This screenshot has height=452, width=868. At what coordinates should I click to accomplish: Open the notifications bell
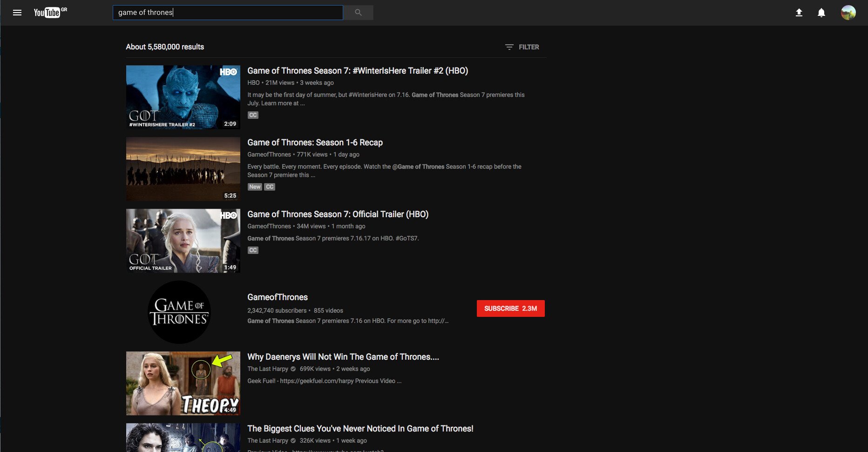tap(821, 13)
